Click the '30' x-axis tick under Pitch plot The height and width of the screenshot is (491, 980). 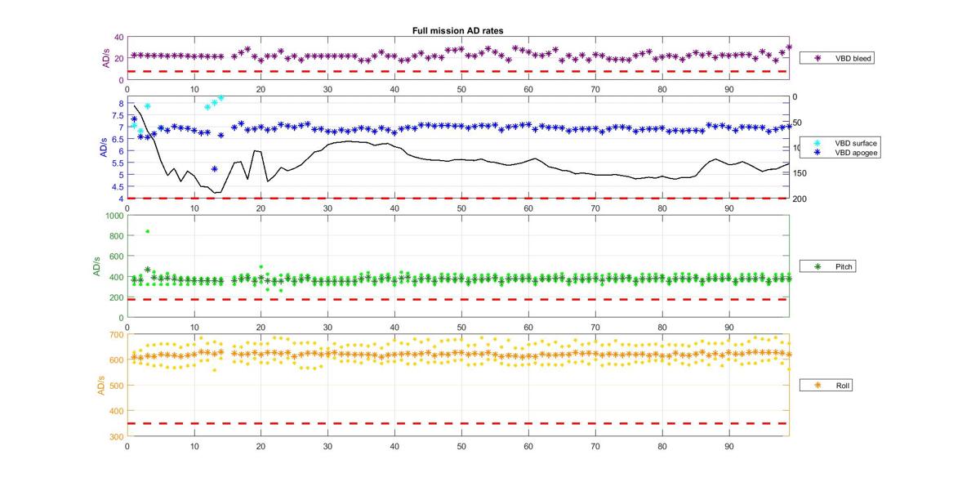(x=327, y=328)
